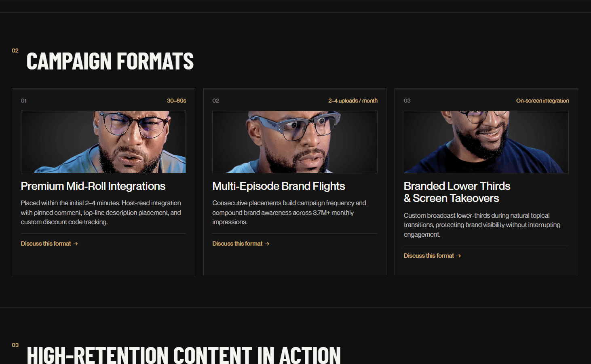The width and height of the screenshot is (591, 364).
Task: Click the HIGH-RETENTION CONTENT IN ACTION heading
Action: click(184, 355)
